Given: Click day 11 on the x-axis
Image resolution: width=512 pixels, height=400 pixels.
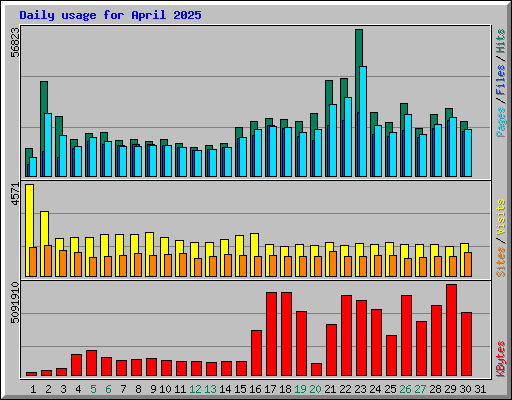Looking at the screenshot, I should click(x=180, y=389).
